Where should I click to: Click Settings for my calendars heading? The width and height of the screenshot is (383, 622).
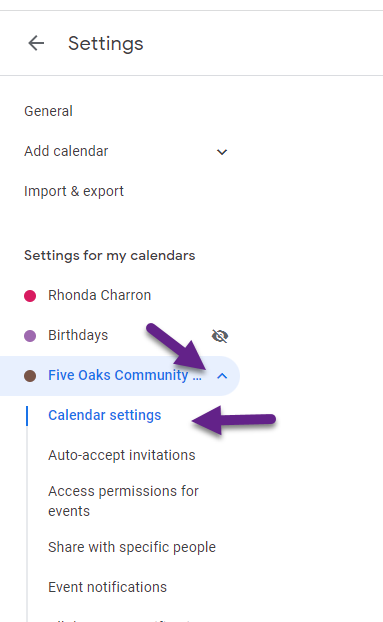tap(109, 255)
